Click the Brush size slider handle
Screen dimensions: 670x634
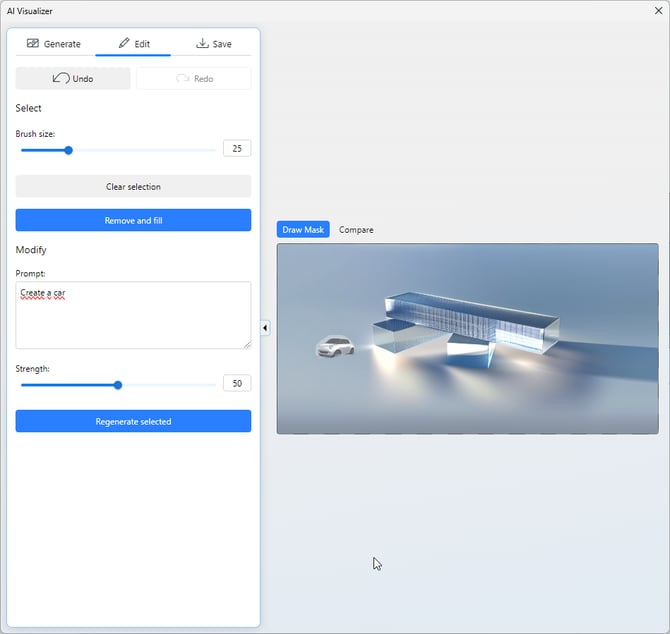(69, 150)
